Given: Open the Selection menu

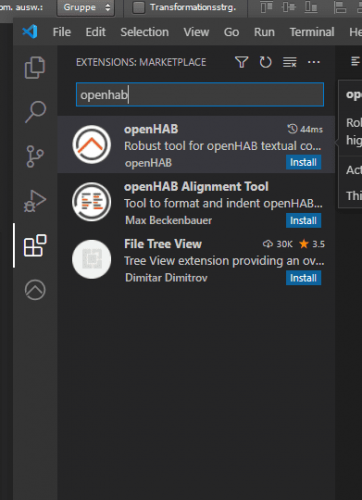Looking at the screenshot, I should 144,32.
